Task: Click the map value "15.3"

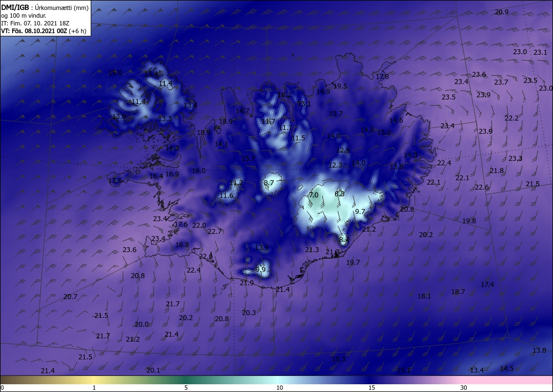Action: [x=338, y=359]
